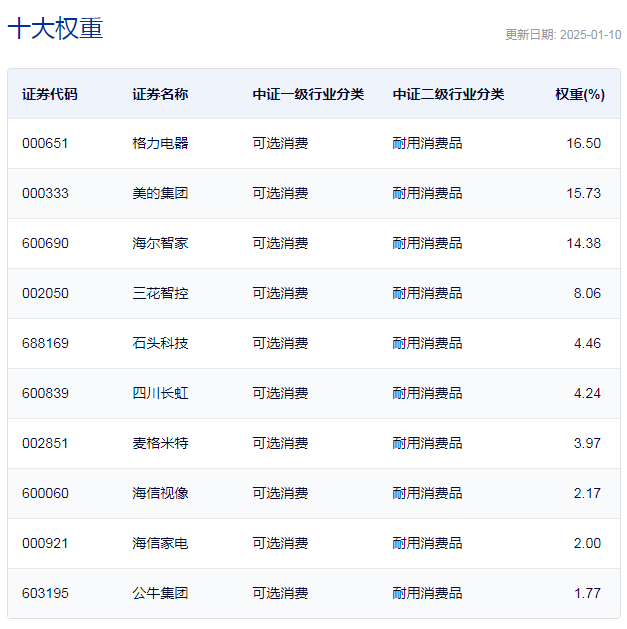Select security code 002851
This screenshot has width=627, height=629.
click(45, 443)
